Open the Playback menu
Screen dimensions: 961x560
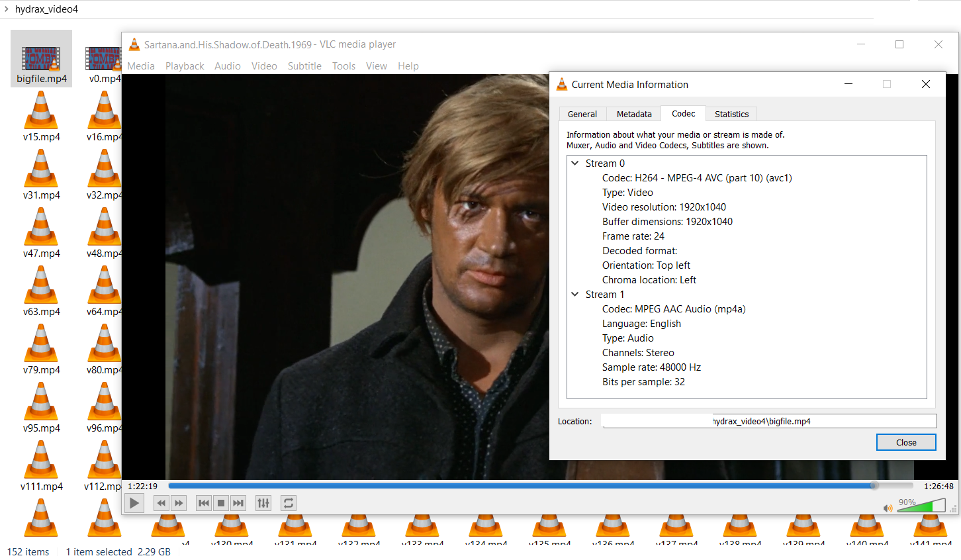185,66
